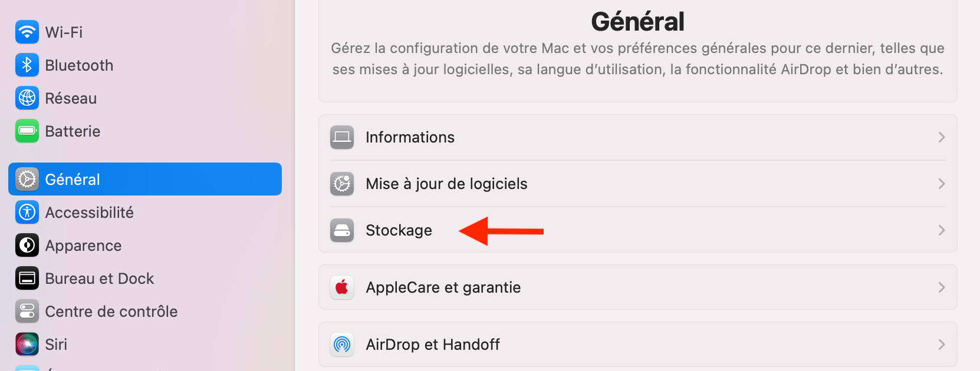This screenshot has height=371, width=980.
Task: Open Apparence via its circular icon
Action: tap(27, 245)
